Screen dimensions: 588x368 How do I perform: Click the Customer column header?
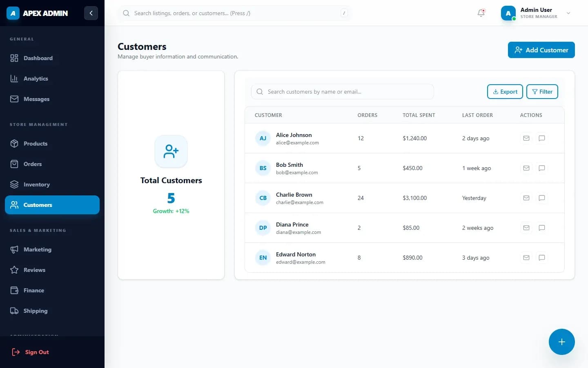click(268, 115)
